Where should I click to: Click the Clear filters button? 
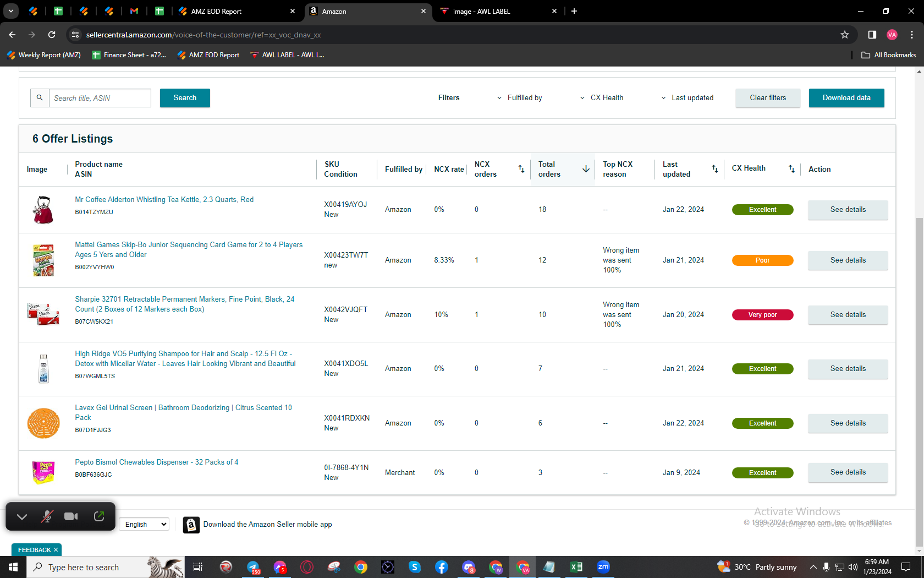[x=768, y=98]
